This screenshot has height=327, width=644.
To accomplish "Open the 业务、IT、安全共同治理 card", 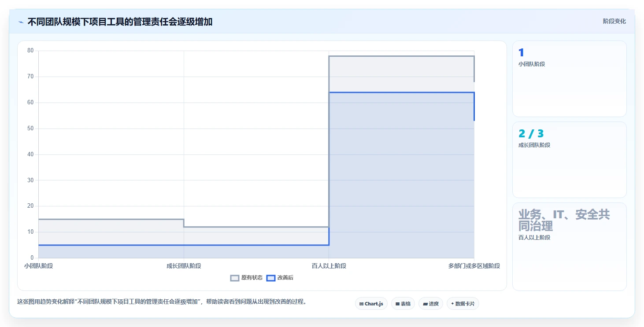I will click(569, 246).
